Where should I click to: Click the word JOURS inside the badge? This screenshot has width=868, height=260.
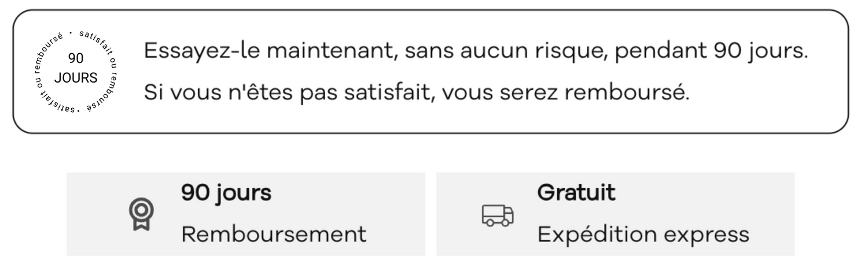click(x=76, y=78)
